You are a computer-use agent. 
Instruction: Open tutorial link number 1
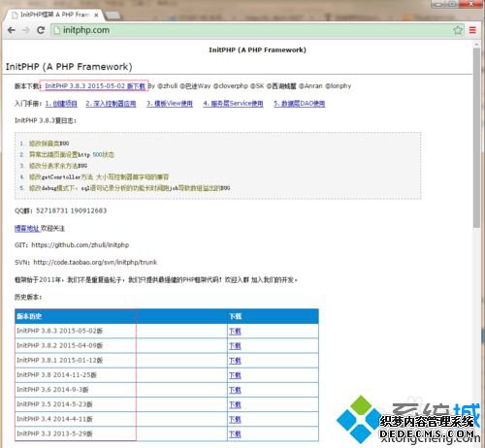pyautogui.click(x=61, y=104)
